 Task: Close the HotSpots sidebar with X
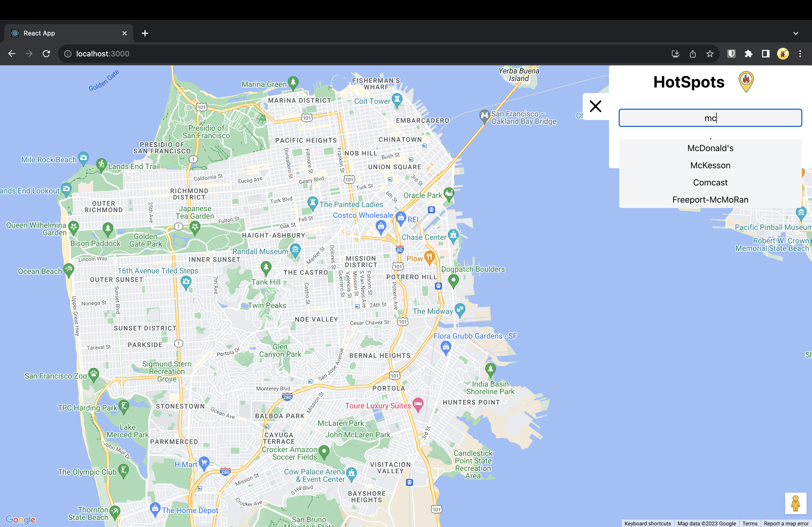point(595,106)
